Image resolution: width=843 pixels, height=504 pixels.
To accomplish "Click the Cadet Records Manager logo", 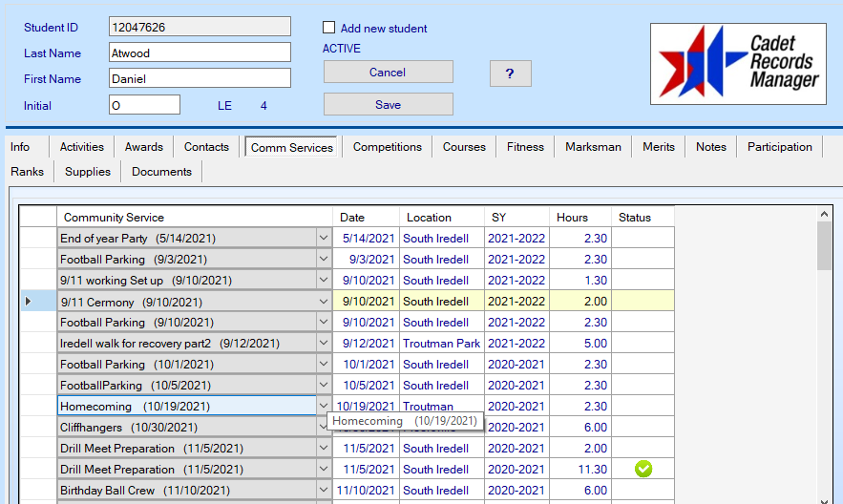I will (738, 64).
